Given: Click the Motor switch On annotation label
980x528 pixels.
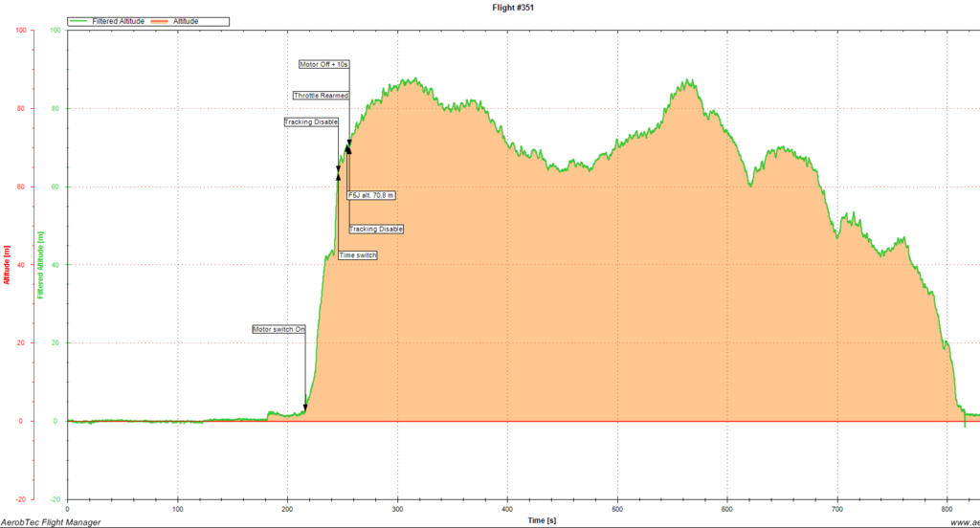Looking at the screenshot, I should click(x=278, y=329).
